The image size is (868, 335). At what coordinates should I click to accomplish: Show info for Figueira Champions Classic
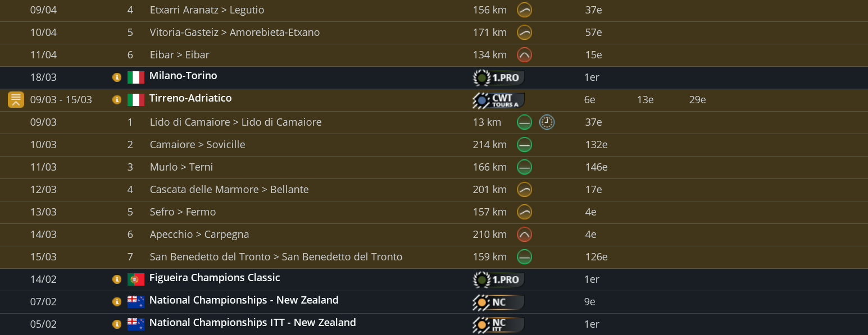click(117, 279)
